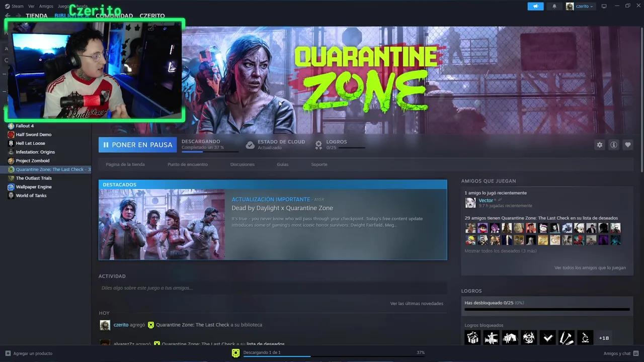Open the notifications bell
644x362 pixels.
coord(554,6)
